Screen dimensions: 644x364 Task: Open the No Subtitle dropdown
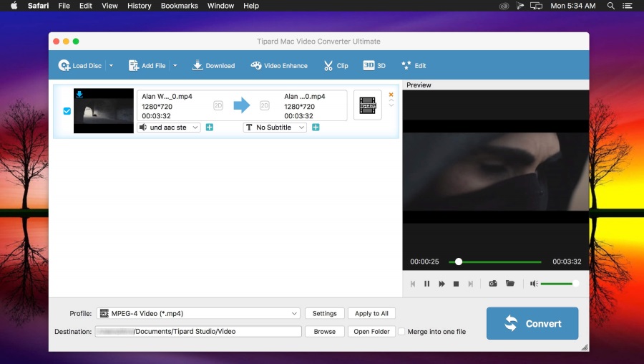pyautogui.click(x=275, y=128)
